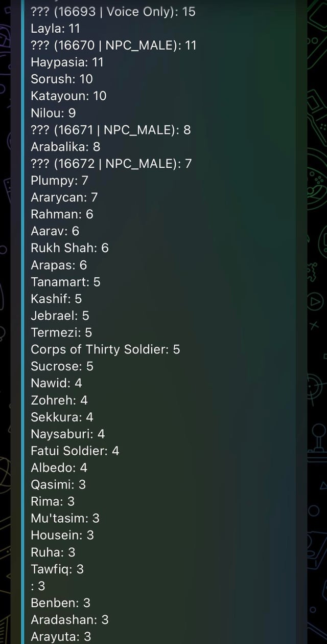Click the 16671 NPC_MALE entry

coord(110,130)
